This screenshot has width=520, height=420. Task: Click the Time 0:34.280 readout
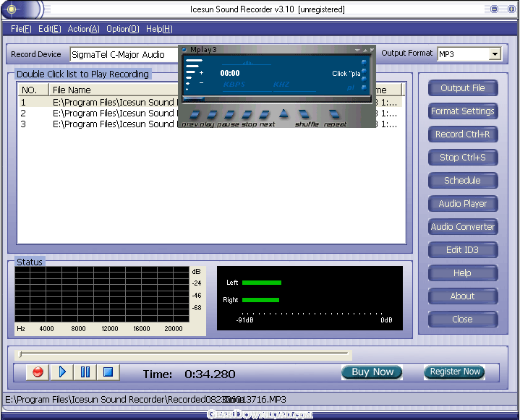189,374
